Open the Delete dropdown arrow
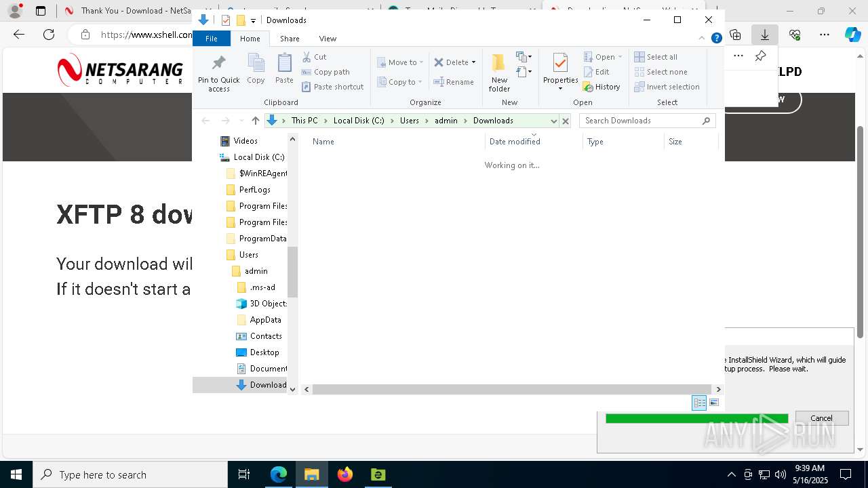 coord(473,62)
